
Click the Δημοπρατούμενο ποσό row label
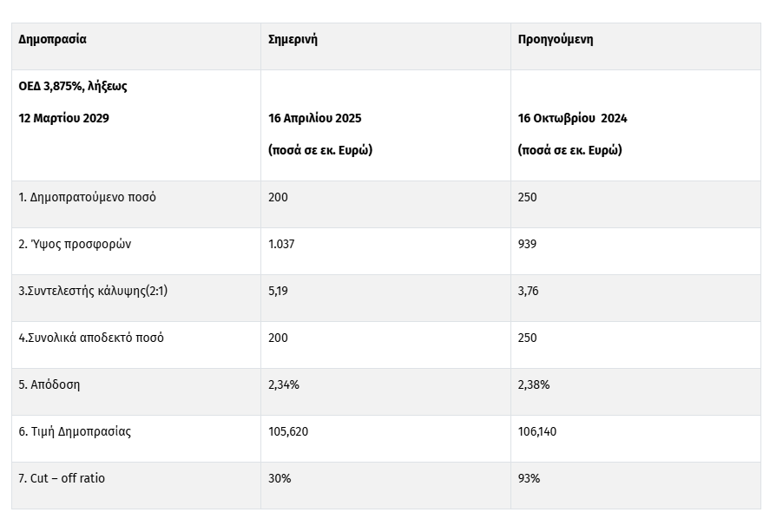(87, 197)
